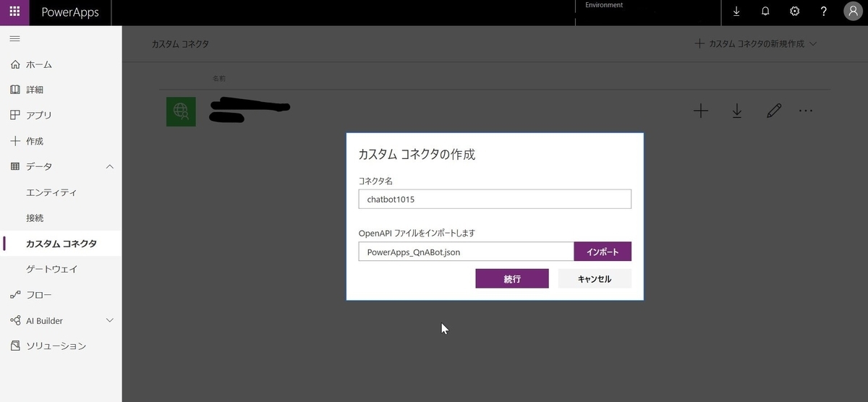This screenshot has height=402, width=868.
Task: Open more options ellipsis on connector row
Action: pos(806,111)
